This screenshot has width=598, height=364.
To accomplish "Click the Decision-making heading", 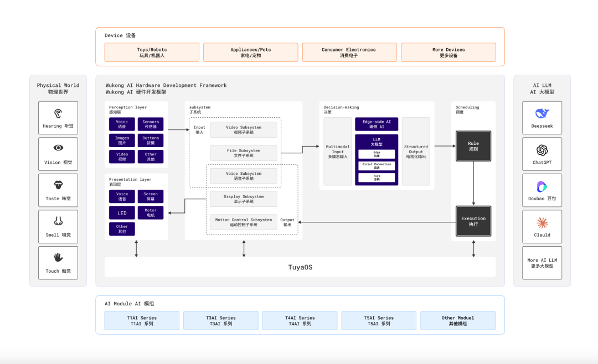I will point(341,110).
